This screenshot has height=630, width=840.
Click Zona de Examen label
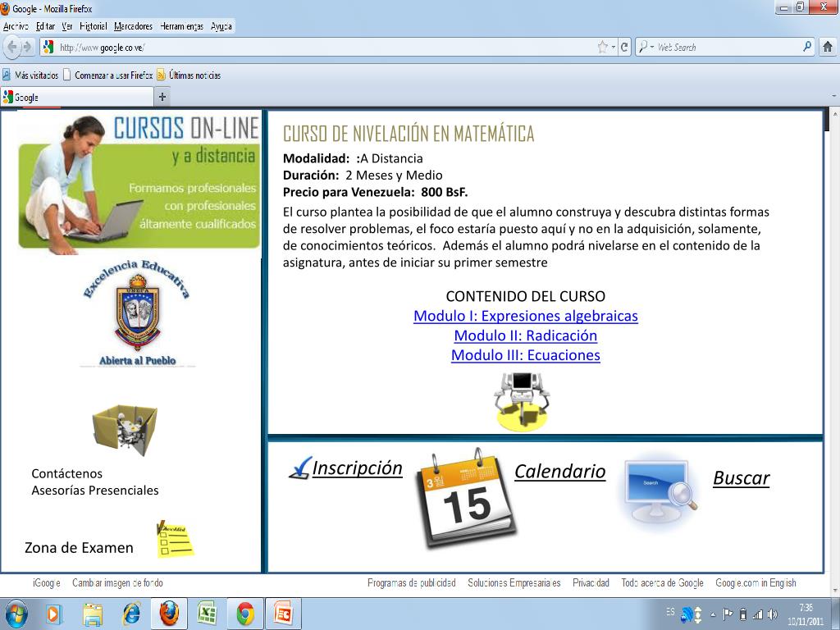coord(79,547)
